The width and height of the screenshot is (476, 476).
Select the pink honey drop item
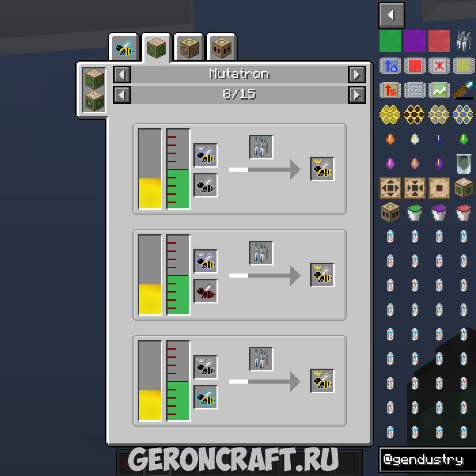pyautogui.click(x=415, y=163)
